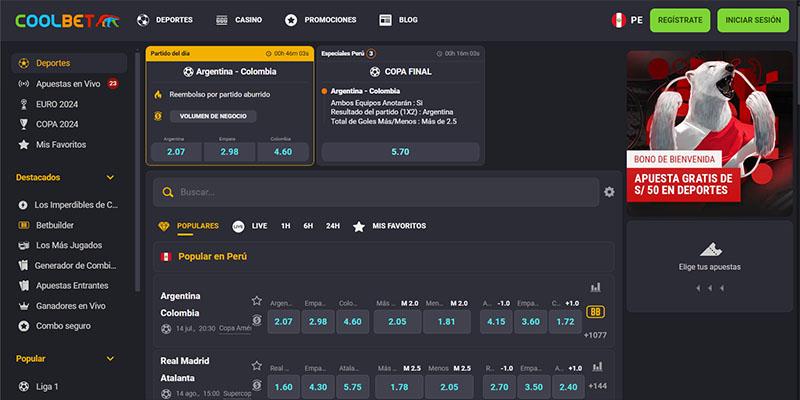Screen dimensions: 800x400
Task: Click the 5.70 odds in Copa Final card
Action: (401, 152)
